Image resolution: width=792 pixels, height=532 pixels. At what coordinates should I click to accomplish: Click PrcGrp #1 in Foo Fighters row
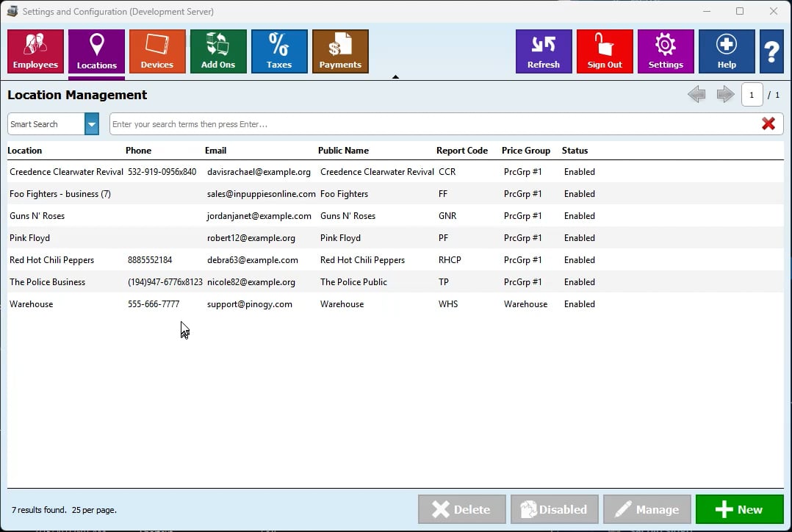pyautogui.click(x=523, y=194)
